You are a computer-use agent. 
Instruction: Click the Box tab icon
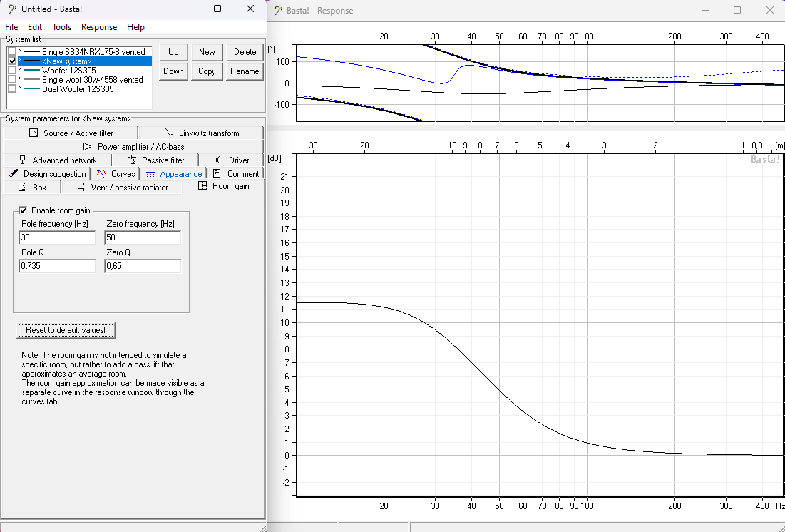pos(21,188)
